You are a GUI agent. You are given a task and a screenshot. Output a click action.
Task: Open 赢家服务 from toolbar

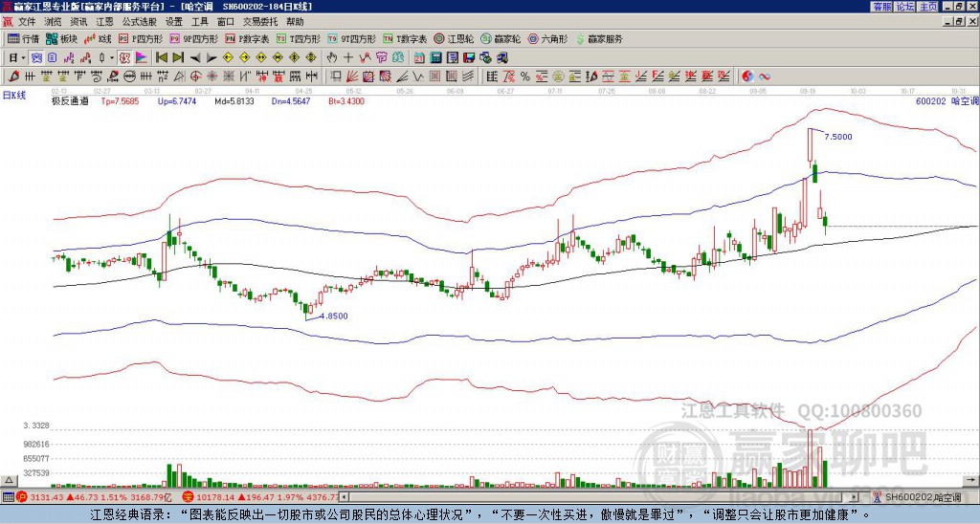(599, 38)
